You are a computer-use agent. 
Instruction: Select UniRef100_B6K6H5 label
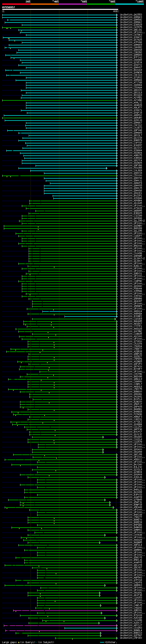tap(131, 321)
